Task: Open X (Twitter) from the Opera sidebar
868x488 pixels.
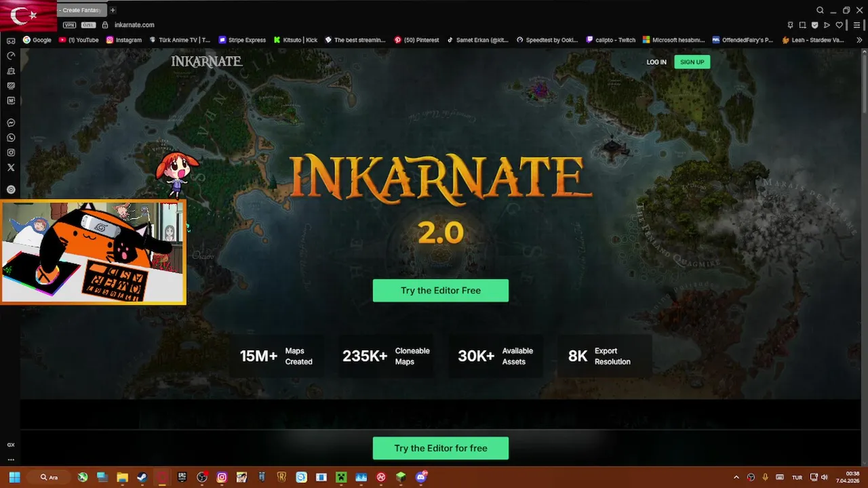Action: click(11, 167)
